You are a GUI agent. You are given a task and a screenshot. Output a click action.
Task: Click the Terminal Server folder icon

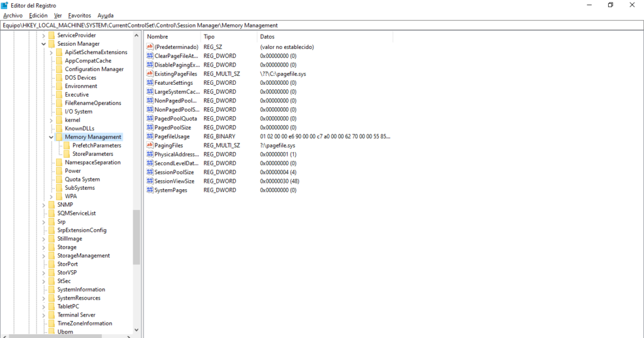coord(52,315)
